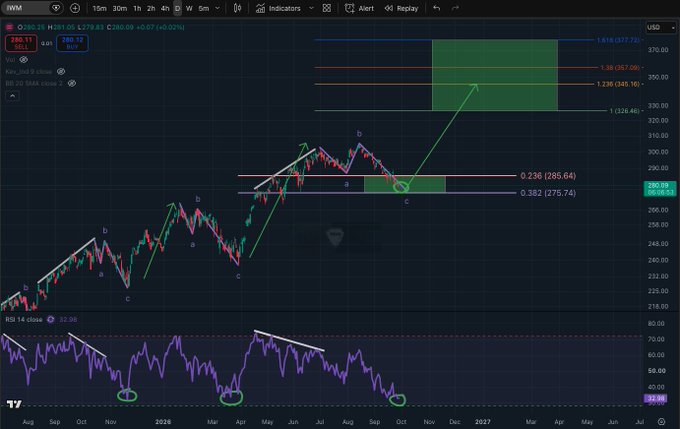The image size is (680, 429).
Task: Open the IWM symbol search field
Action: pos(26,8)
